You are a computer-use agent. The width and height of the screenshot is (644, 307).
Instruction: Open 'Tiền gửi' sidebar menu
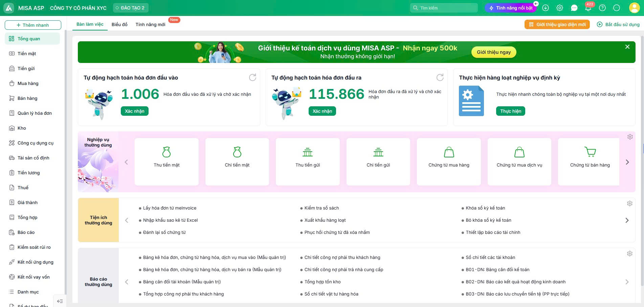(32, 68)
